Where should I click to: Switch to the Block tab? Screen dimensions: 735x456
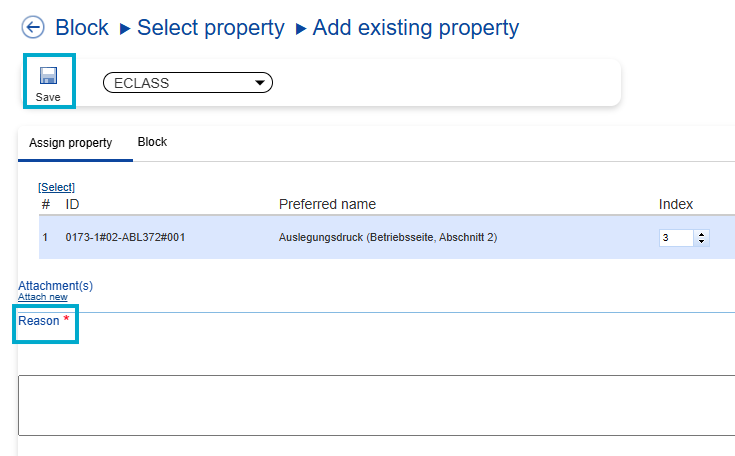[x=152, y=142]
